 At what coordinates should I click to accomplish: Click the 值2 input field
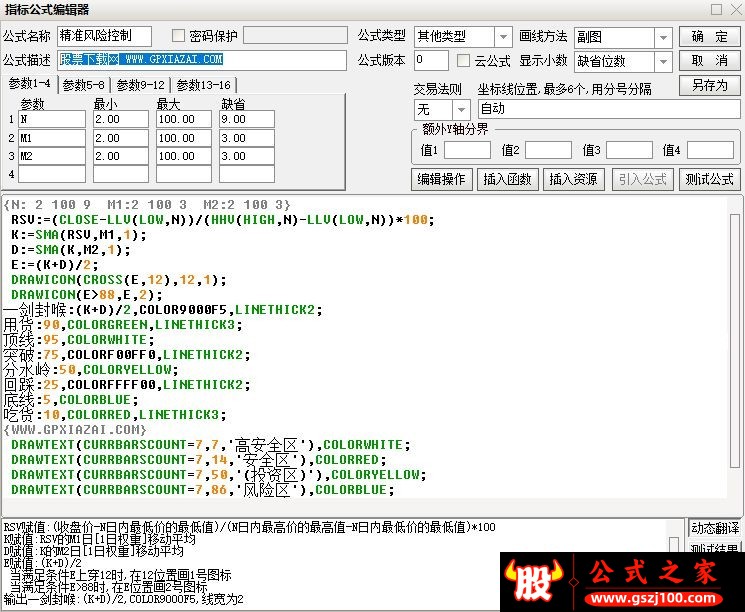548,150
